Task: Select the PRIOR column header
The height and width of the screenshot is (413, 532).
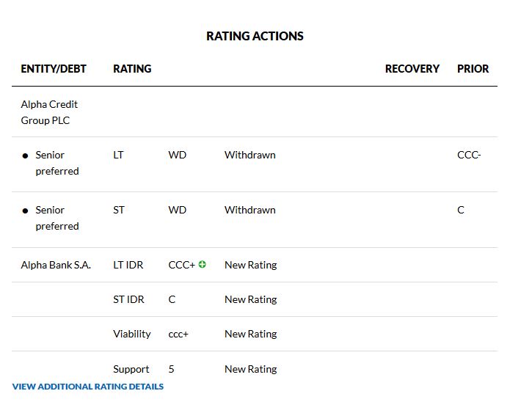Action: tap(473, 69)
